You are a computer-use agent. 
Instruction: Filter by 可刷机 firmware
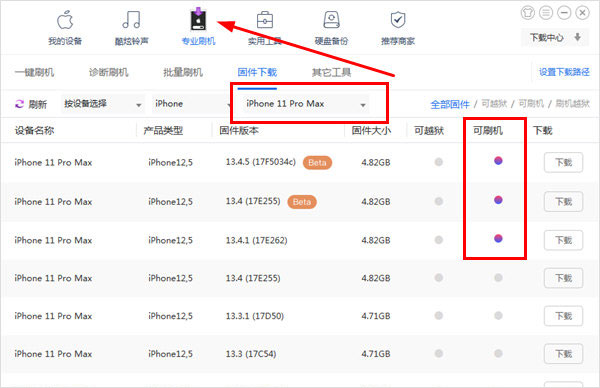click(x=531, y=104)
